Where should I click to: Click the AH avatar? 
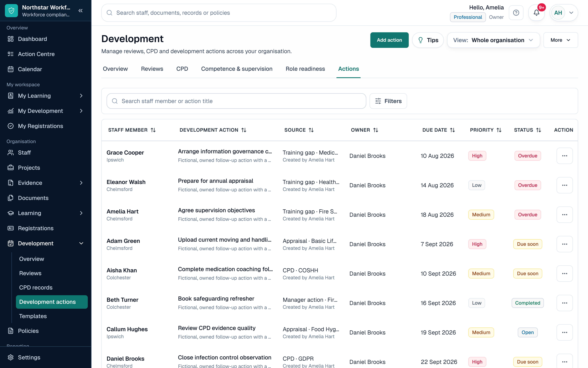(x=558, y=13)
